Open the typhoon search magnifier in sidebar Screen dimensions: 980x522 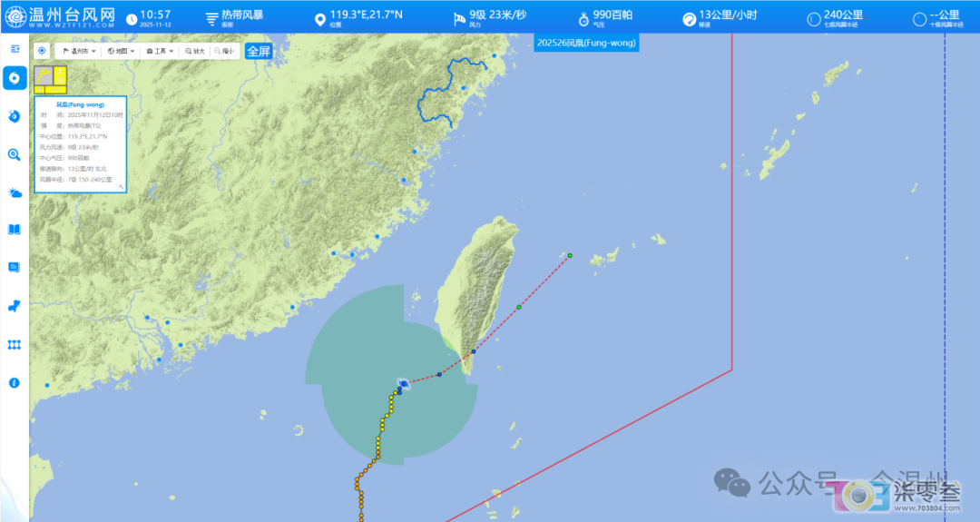15,154
